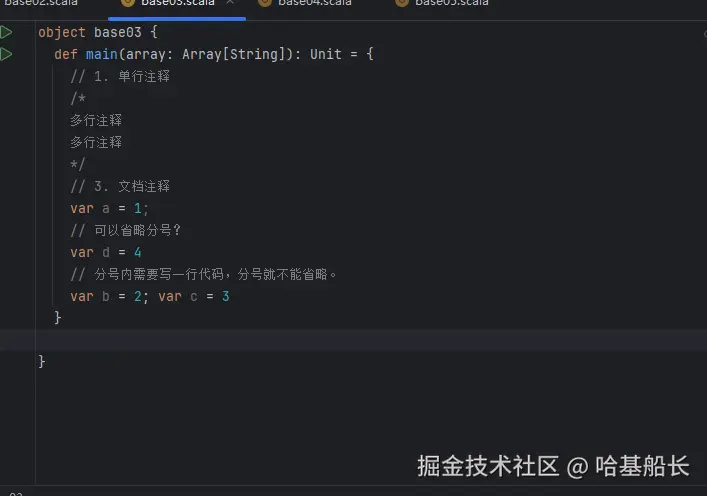
Task: Open the base04.scala tab
Action: pyautogui.click(x=314, y=3)
